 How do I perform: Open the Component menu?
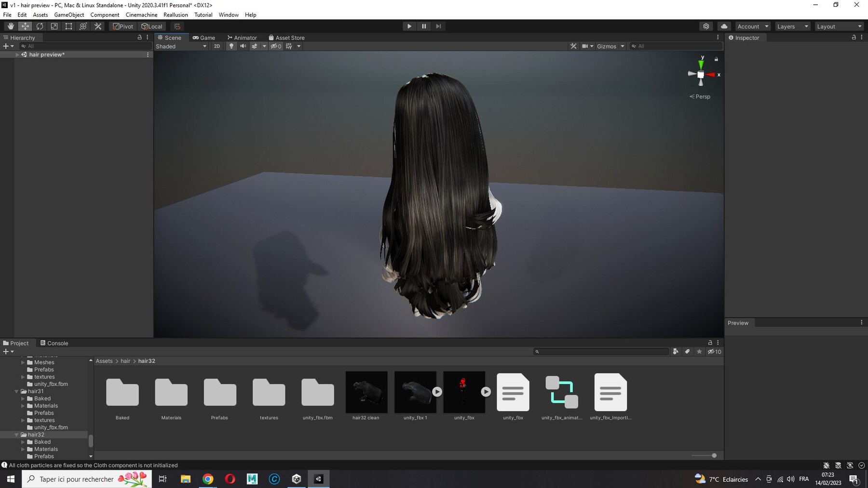click(x=105, y=15)
